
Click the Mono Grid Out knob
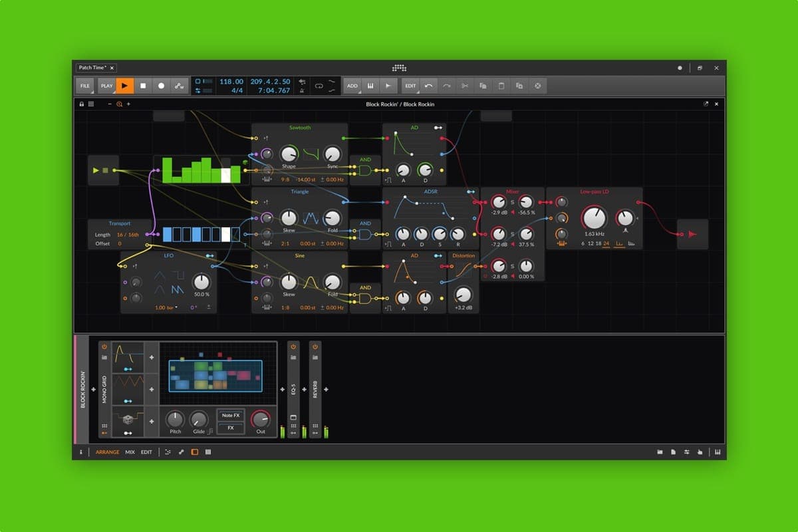(x=261, y=419)
